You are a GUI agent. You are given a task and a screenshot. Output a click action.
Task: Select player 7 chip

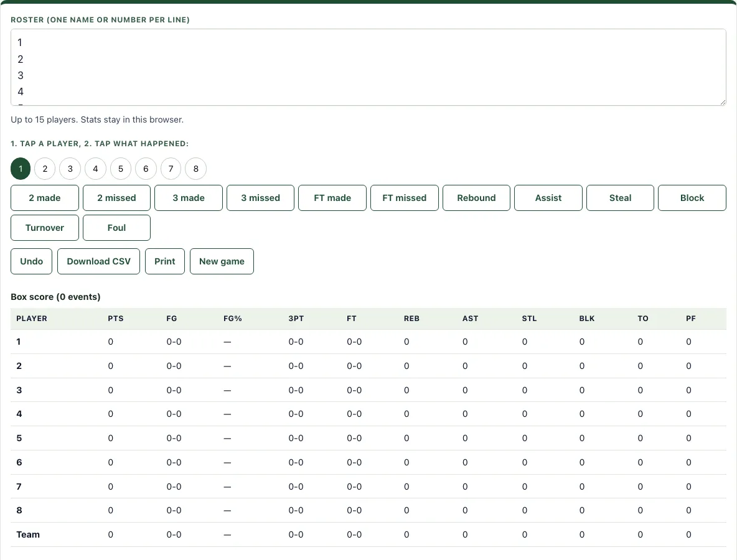171,169
